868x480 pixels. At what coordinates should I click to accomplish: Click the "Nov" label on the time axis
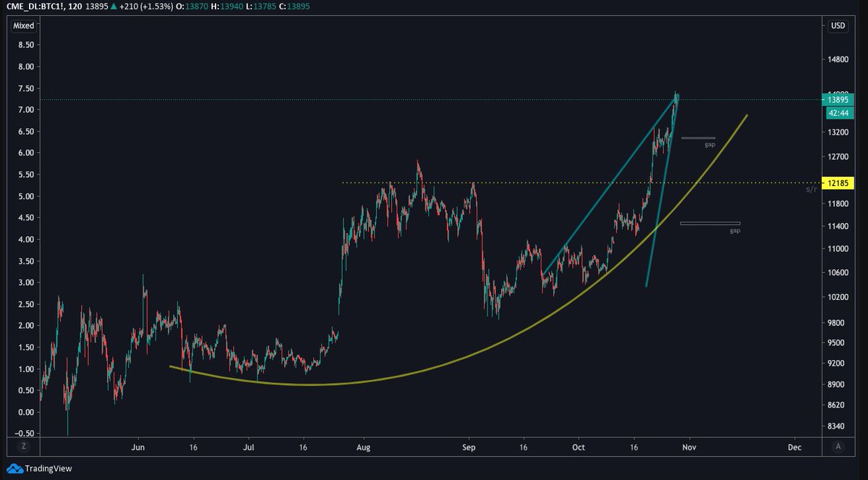689,447
